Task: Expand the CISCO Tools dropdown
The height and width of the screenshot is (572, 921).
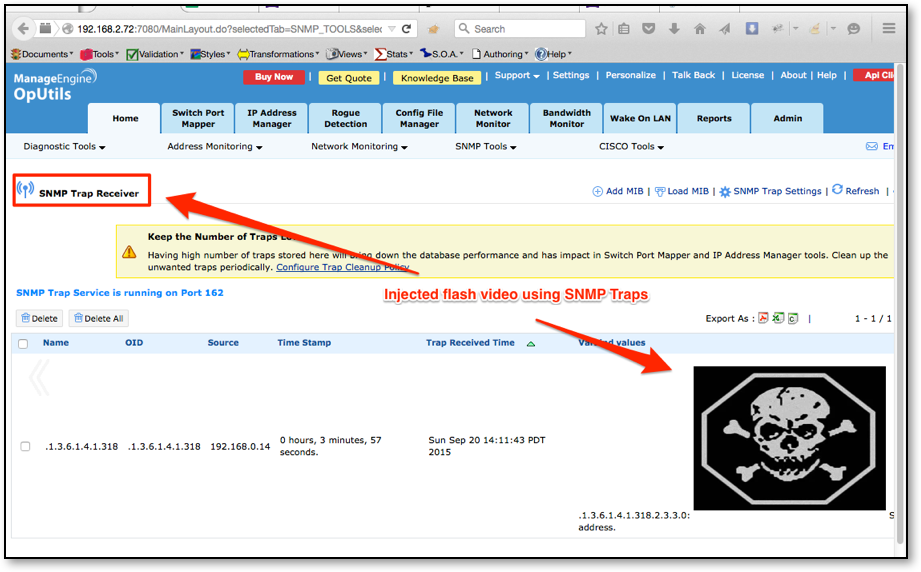Action: tap(631, 147)
